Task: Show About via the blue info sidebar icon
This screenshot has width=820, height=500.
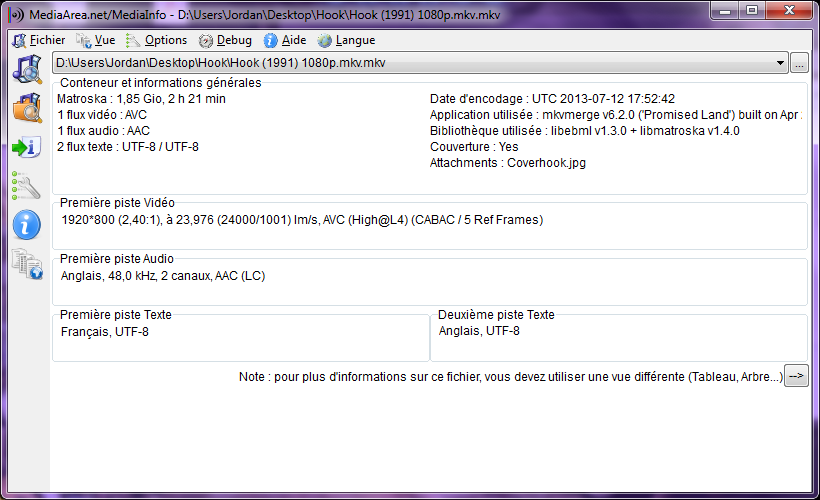Action: click(27, 225)
